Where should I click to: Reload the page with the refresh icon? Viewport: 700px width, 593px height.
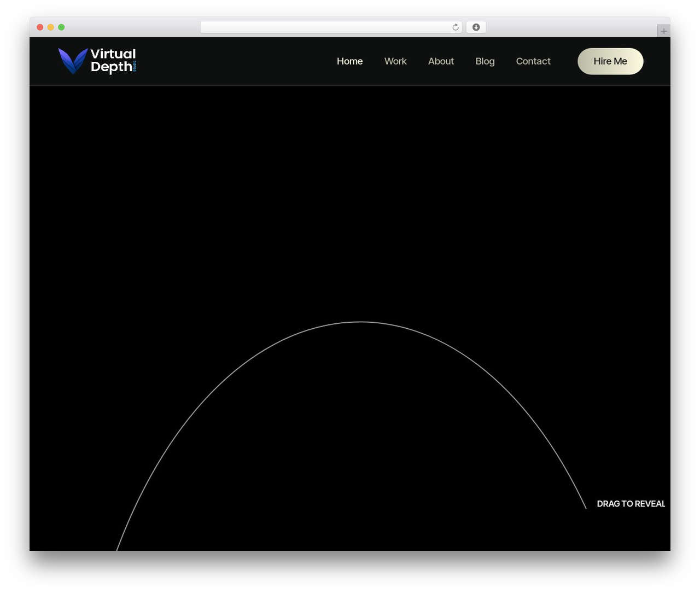point(456,27)
